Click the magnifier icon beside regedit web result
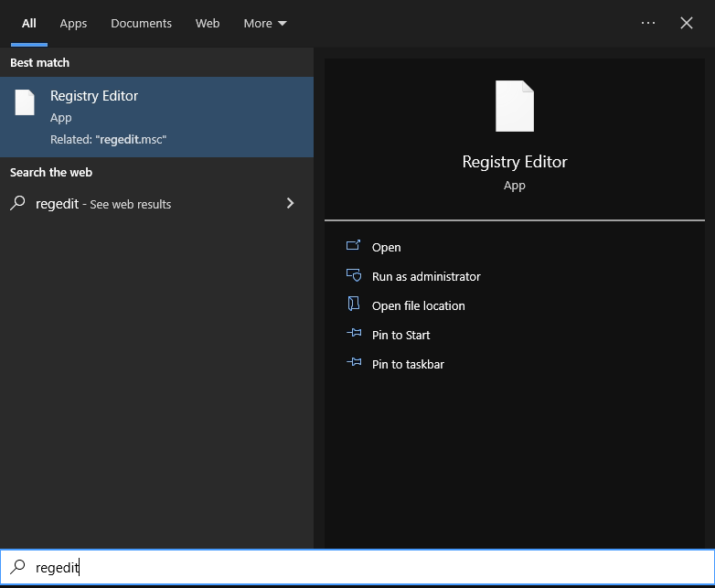Viewport: 715px width, 588px height. 17,204
